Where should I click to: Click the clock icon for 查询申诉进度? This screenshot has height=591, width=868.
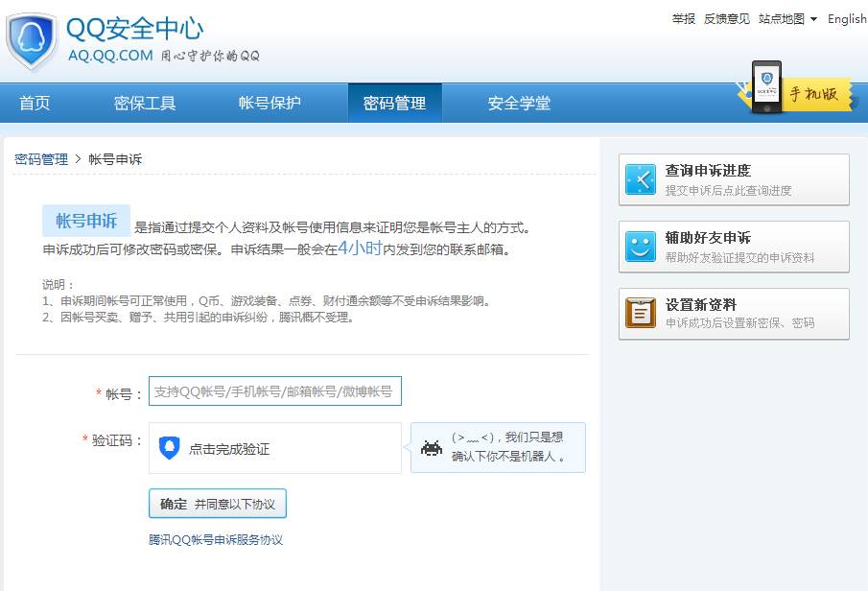pyautogui.click(x=641, y=178)
